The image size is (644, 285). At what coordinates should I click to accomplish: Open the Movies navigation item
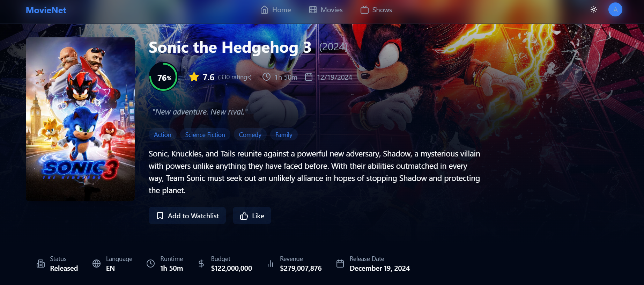[x=326, y=10]
